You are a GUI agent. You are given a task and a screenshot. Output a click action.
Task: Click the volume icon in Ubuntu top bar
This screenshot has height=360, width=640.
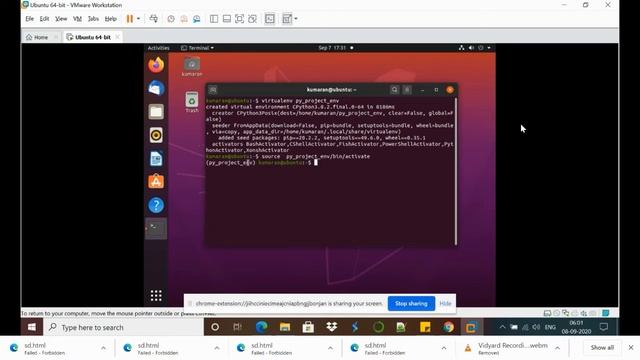[x=471, y=48]
